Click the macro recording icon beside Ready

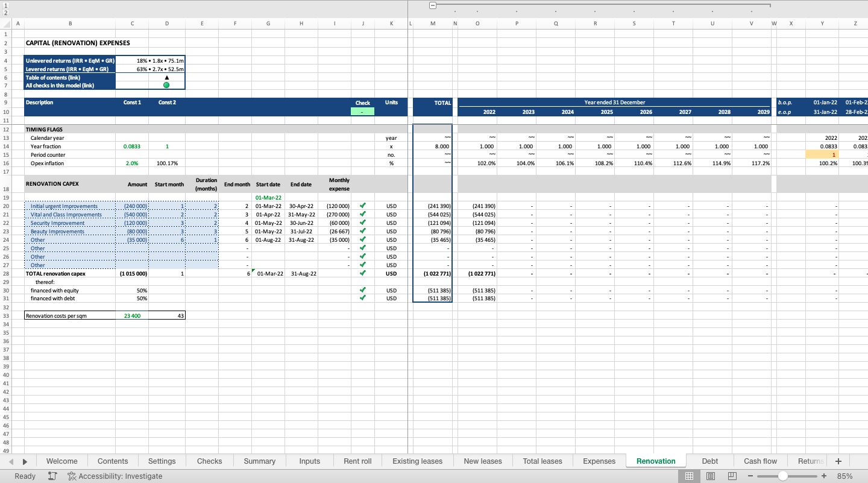click(52, 476)
